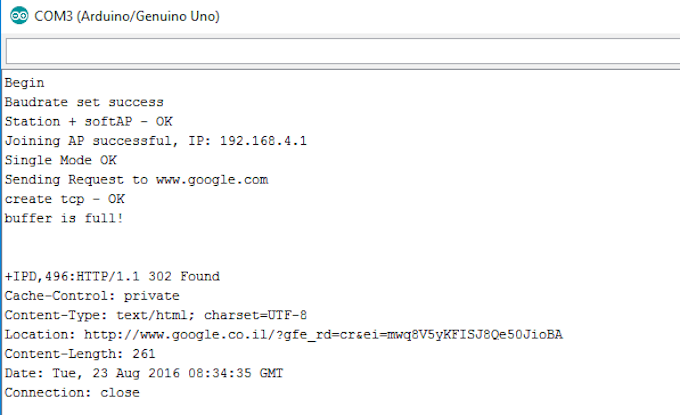Click the serial send input field
680x415 pixels.
(x=340, y=51)
